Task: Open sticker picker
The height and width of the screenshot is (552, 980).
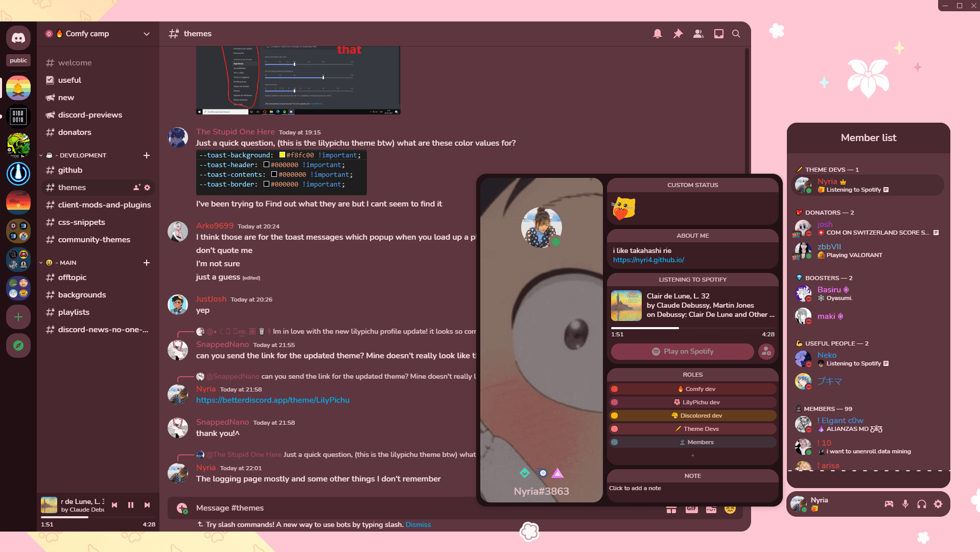Action: point(711,509)
